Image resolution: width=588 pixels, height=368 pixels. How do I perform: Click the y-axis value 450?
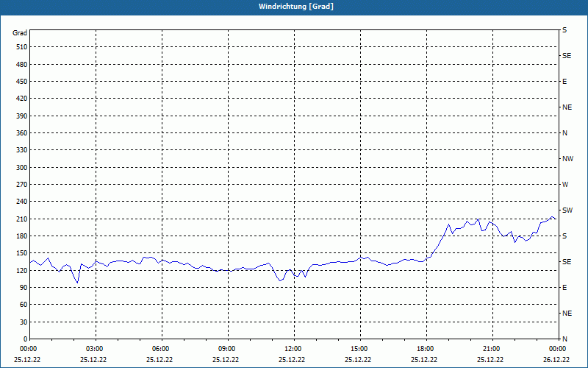coord(22,82)
